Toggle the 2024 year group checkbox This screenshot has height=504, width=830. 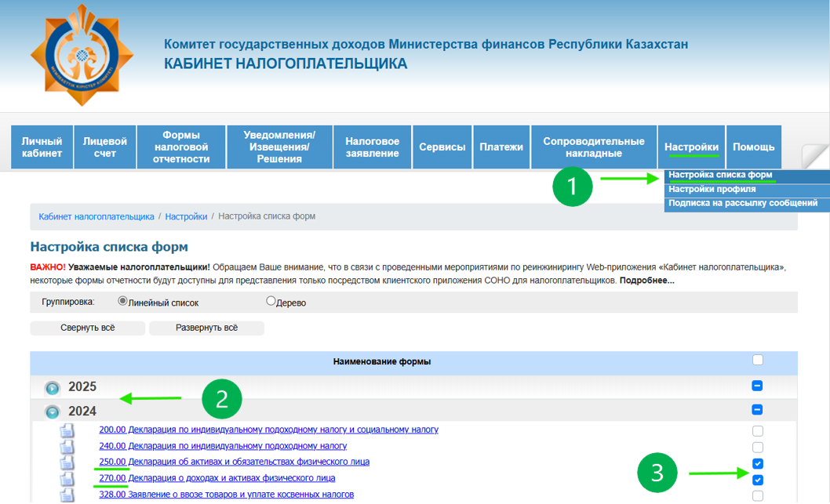coord(757,410)
